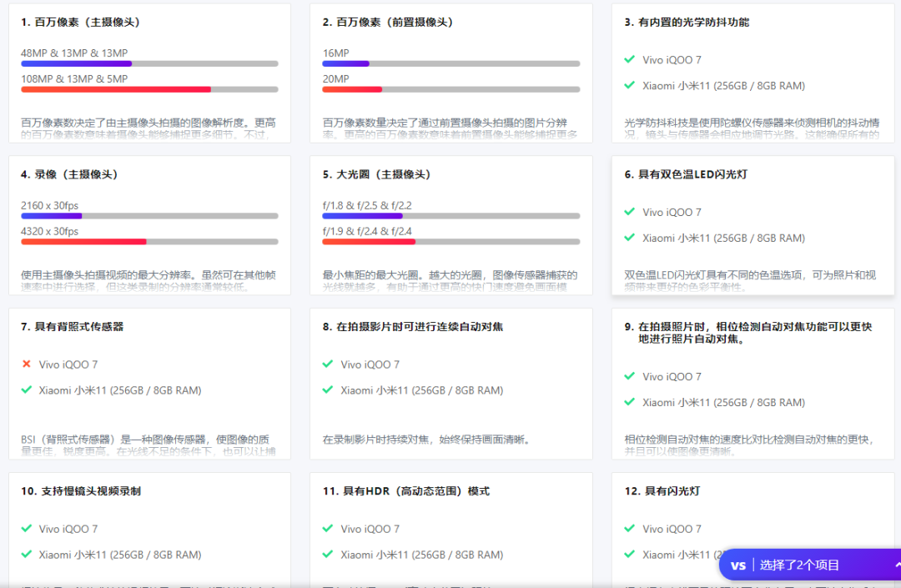Open the 6. 具有双色温LED闪光灯 card title
Viewport: 901px width, 588px height.
(x=686, y=174)
